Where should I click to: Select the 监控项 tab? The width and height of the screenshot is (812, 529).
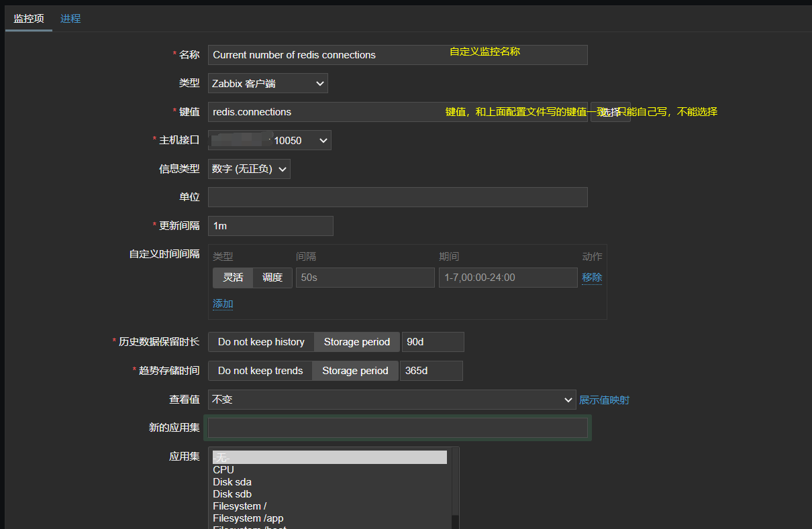29,19
